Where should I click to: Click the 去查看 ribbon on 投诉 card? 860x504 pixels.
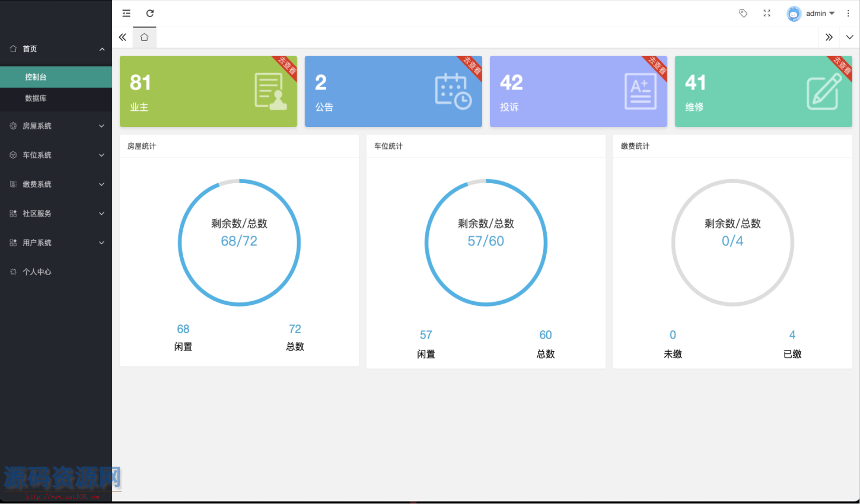(656, 65)
